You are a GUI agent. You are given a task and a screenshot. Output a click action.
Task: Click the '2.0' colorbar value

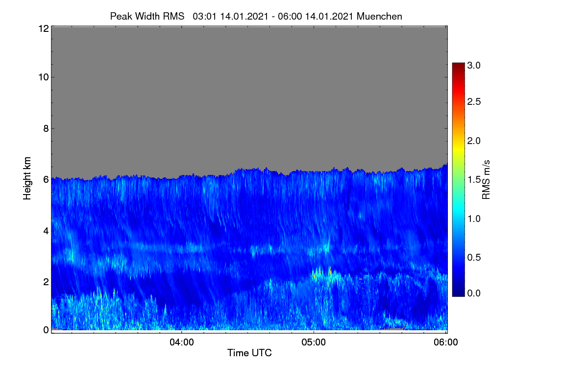(474, 141)
